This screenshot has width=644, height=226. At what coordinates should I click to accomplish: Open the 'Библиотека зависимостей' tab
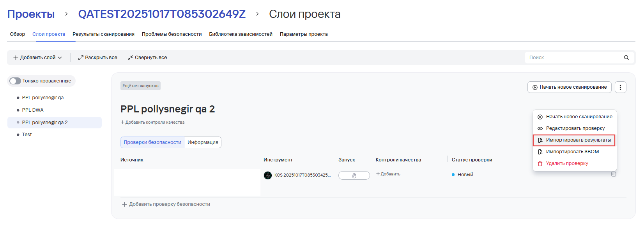click(x=241, y=34)
